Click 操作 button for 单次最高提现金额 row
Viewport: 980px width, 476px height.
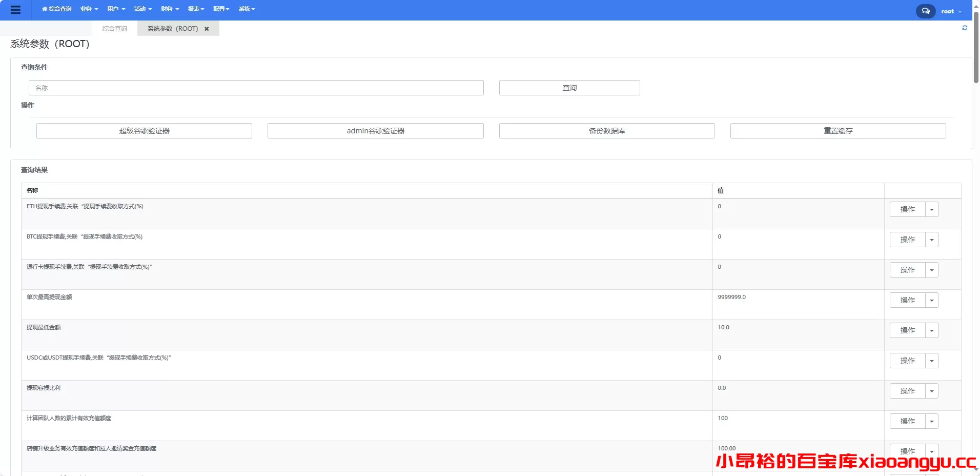tap(907, 300)
